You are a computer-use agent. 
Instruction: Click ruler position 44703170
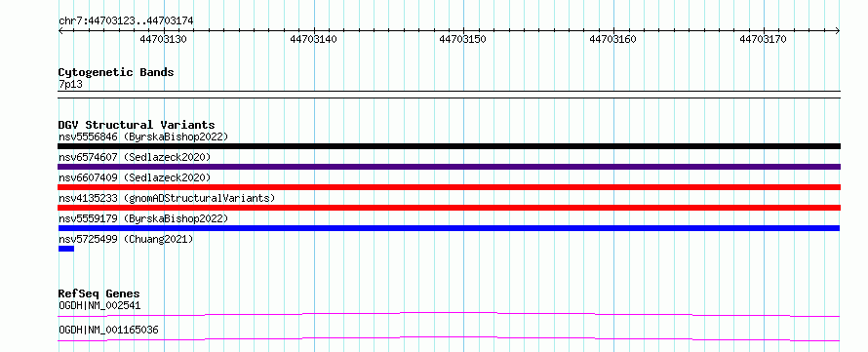[x=763, y=39]
